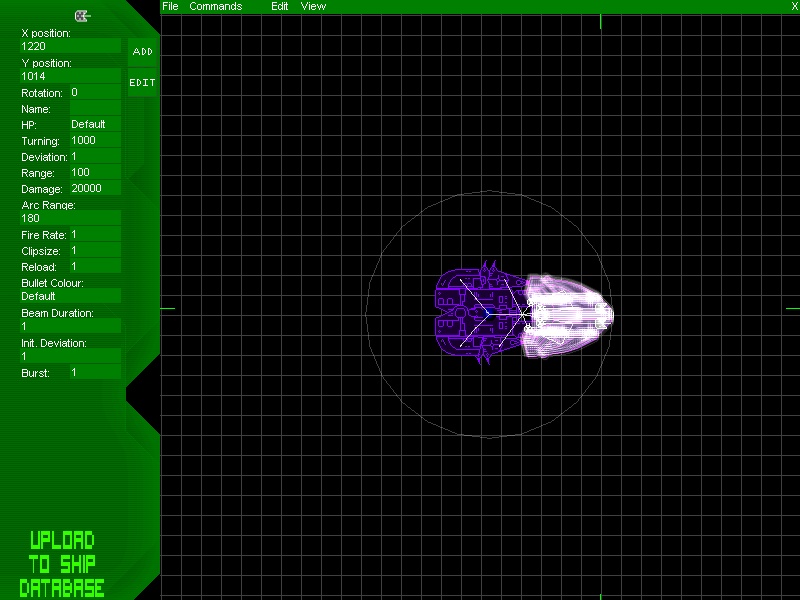
Task: Click the Deviation value field
Action: tap(95, 157)
